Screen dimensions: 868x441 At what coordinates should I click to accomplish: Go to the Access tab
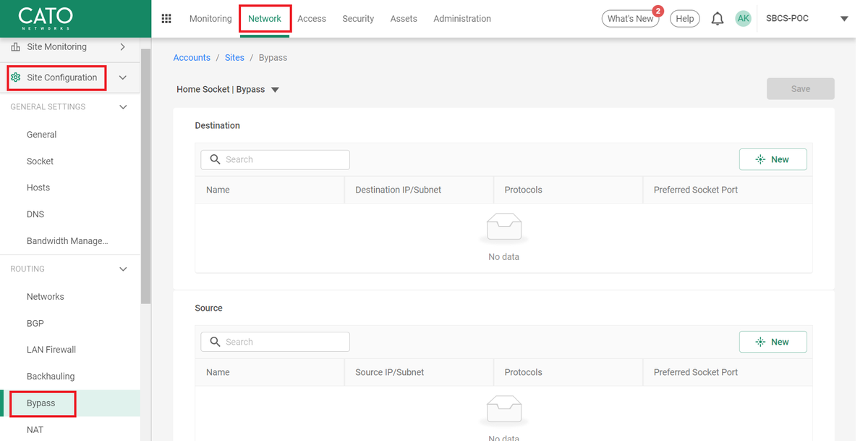(x=312, y=19)
